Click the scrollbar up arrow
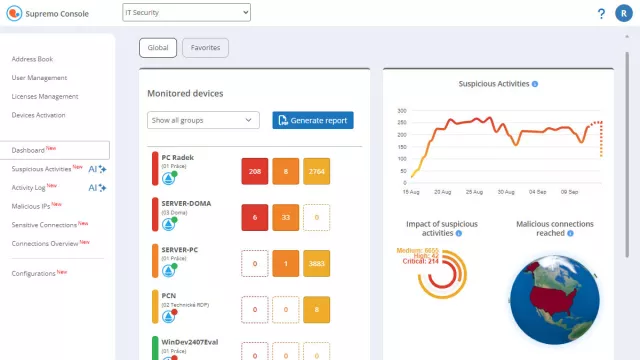The width and height of the screenshot is (640, 360). tap(627, 37)
